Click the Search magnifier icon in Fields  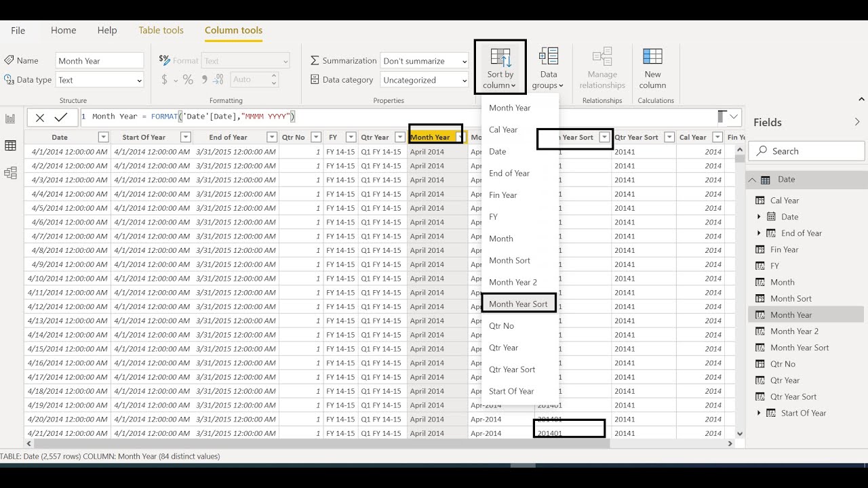(x=762, y=150)
